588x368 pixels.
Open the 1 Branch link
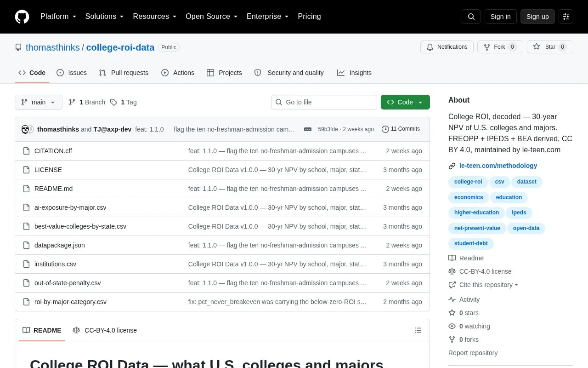pyautogui.click(x=87, y=102)
